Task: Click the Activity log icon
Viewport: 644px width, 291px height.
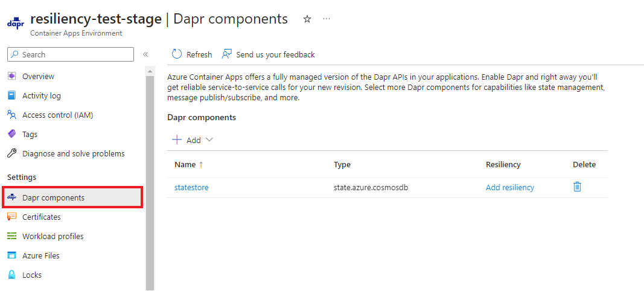Action: [12, 96]
